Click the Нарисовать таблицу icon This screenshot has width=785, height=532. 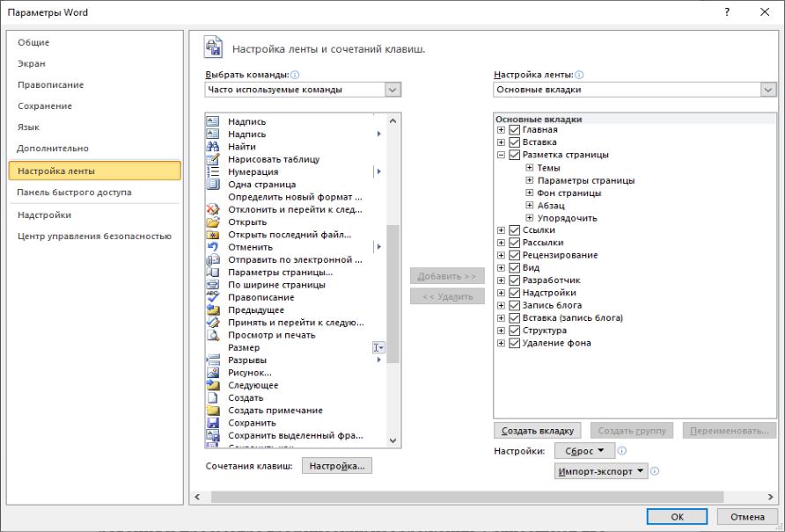(x=213, y=159)
